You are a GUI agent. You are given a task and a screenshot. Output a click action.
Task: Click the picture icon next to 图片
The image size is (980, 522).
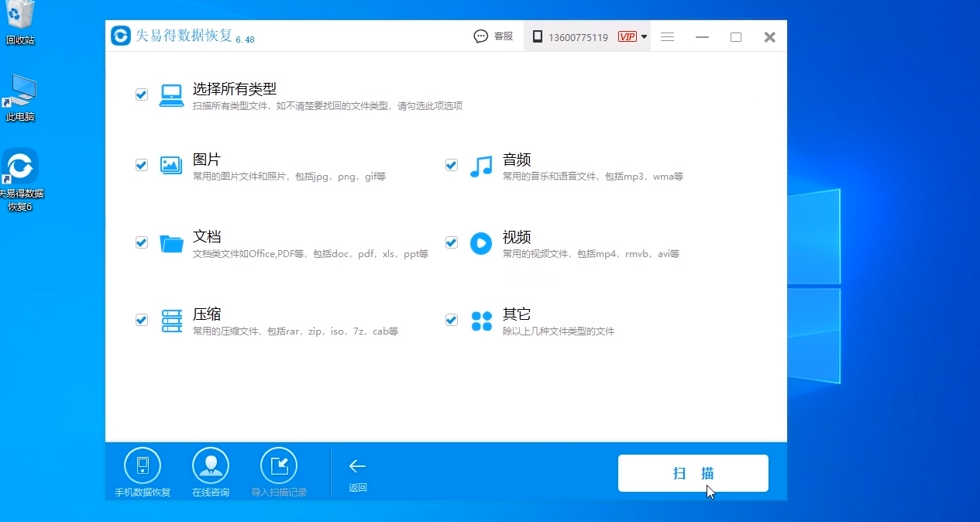[171, 165]
